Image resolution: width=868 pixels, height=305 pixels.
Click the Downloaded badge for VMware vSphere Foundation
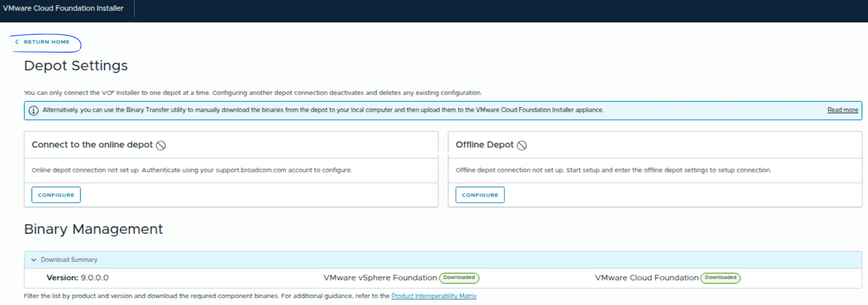pyautogui.click(x=460, y=278)
